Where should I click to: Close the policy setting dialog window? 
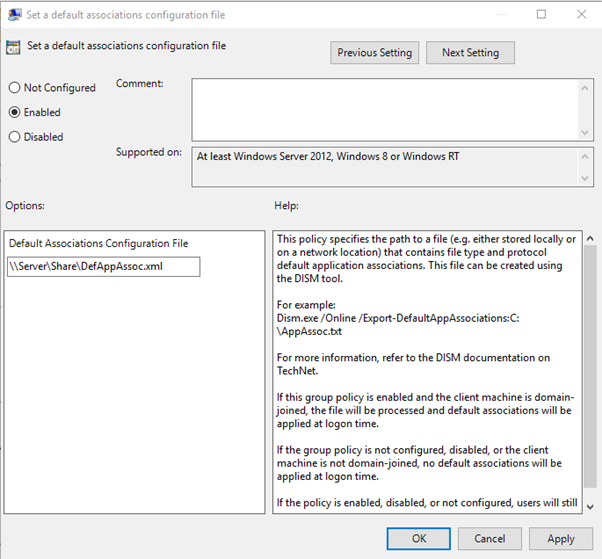coord(582,15)
